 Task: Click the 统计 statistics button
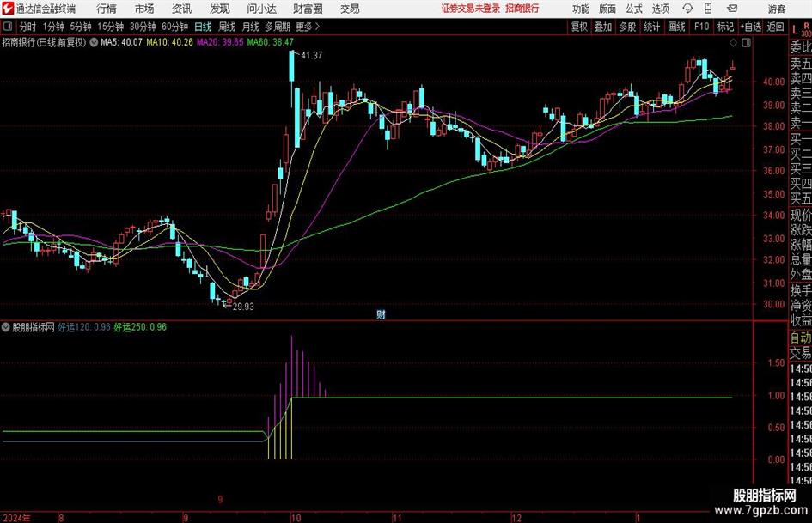click(x=651, y=27)
